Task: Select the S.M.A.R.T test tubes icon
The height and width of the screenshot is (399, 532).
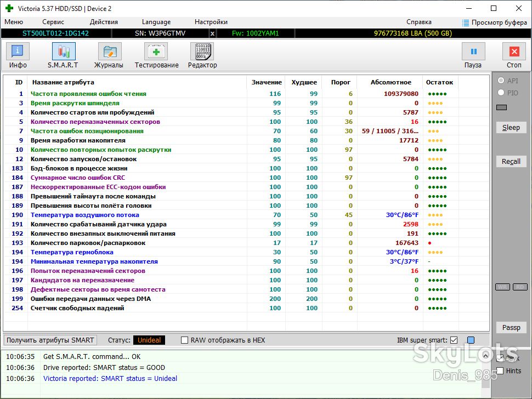Action: pyautogui.click(x=64, y=52)
